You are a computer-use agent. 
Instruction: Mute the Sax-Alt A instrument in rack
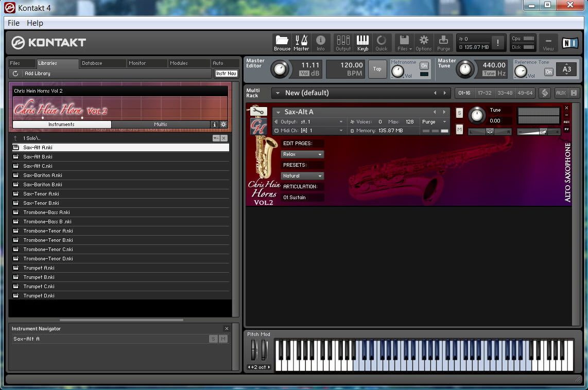[x=459, y=130]
